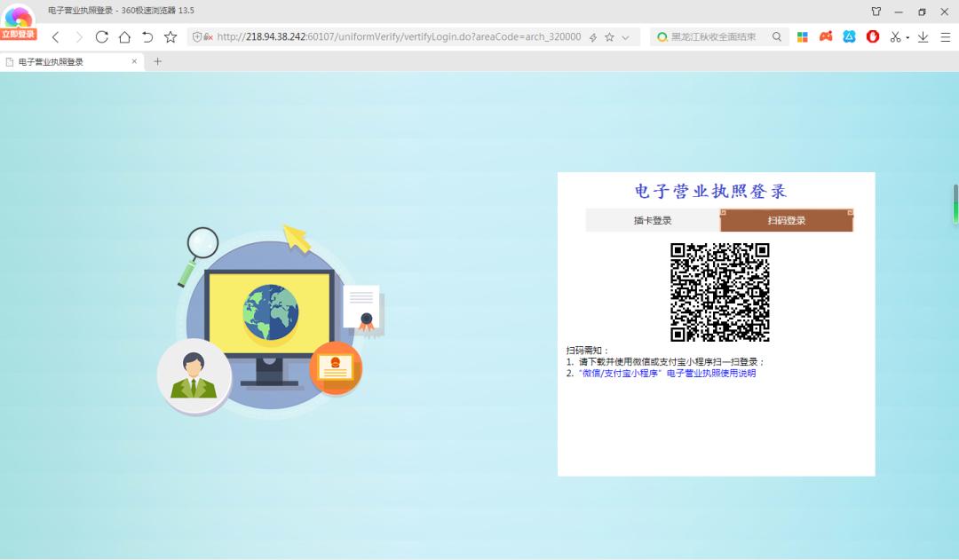
Task: Click the 扫码需知 label text
Action: tap(587, 351)
